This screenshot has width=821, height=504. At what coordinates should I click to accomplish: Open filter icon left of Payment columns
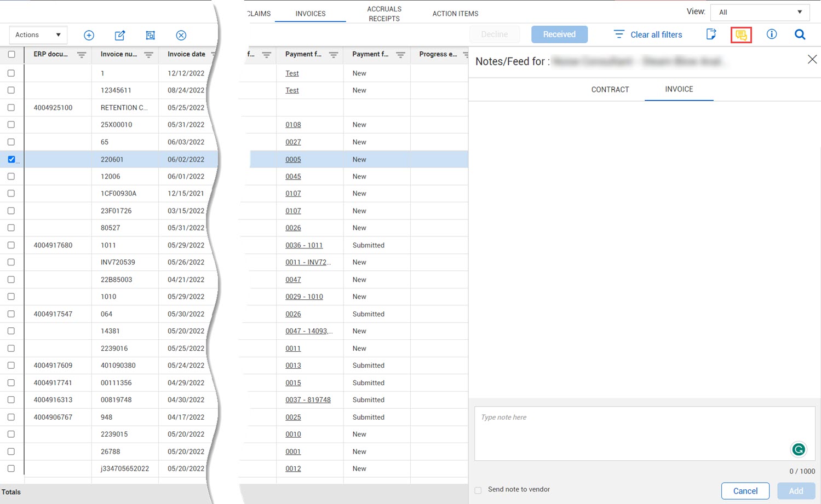(267, 55)
